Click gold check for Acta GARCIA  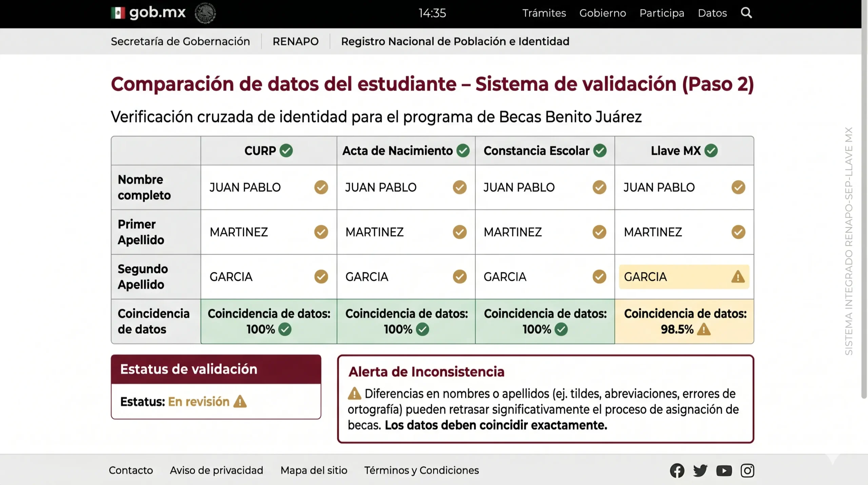coord(460,277)
